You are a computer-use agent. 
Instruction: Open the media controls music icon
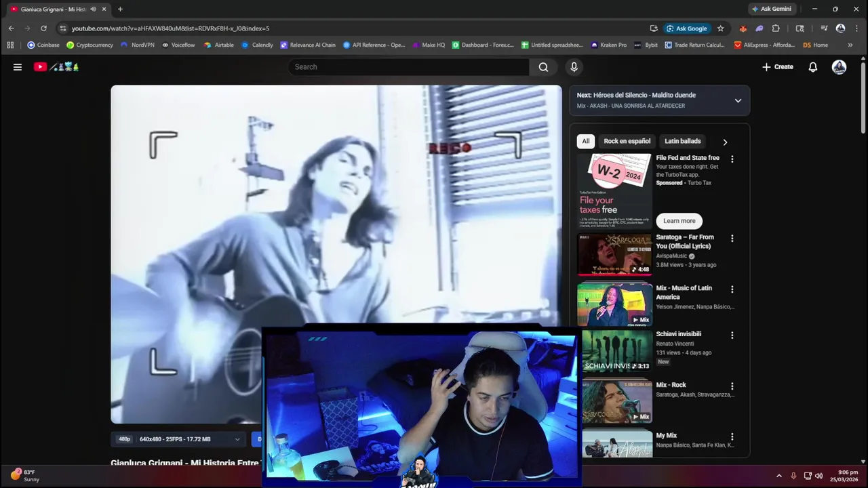click(x=824, y=28)
